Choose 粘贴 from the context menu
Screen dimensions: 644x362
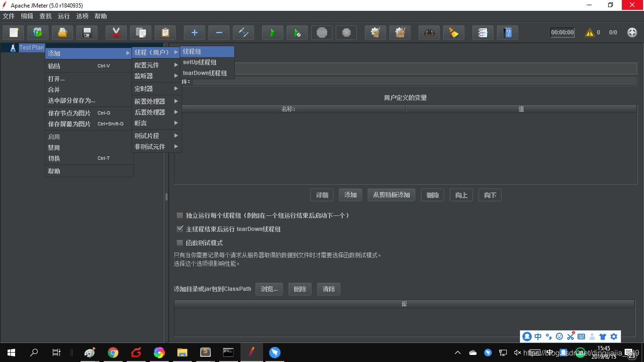89,66
